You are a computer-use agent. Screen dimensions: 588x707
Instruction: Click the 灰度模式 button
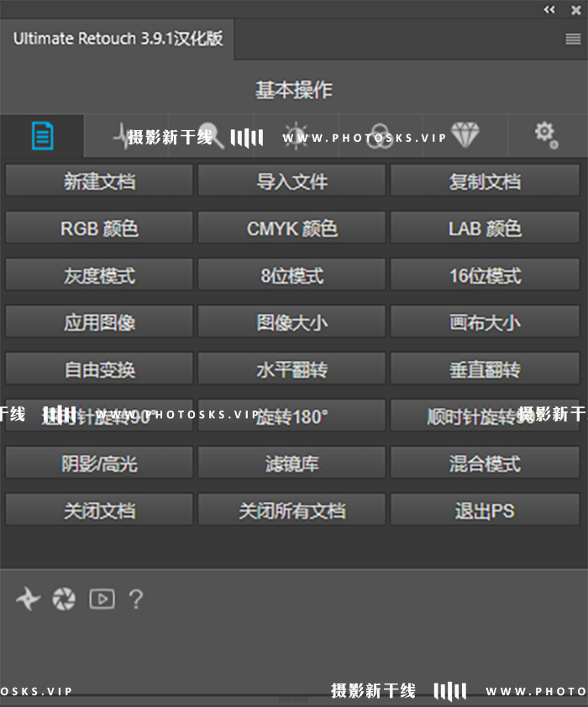(99, 275)
